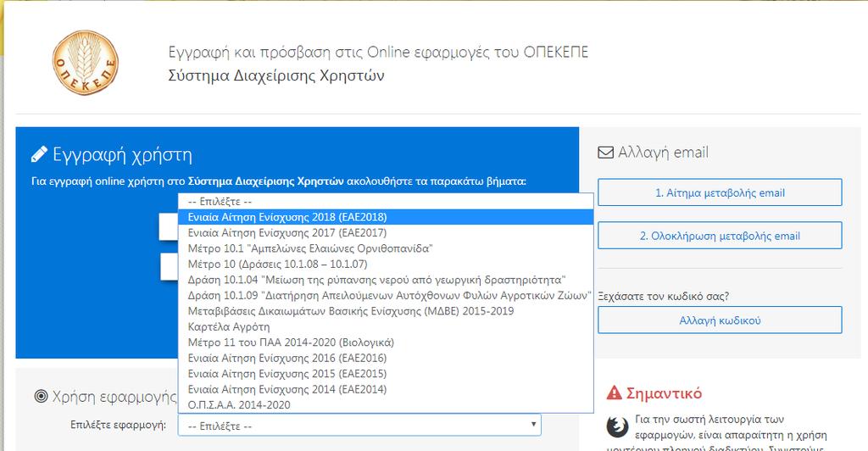Pick Δράση 10.1.09 Διατήρηση Απειλούμενων Αυτόχθονων Φυλών

[x=386, y=296]
